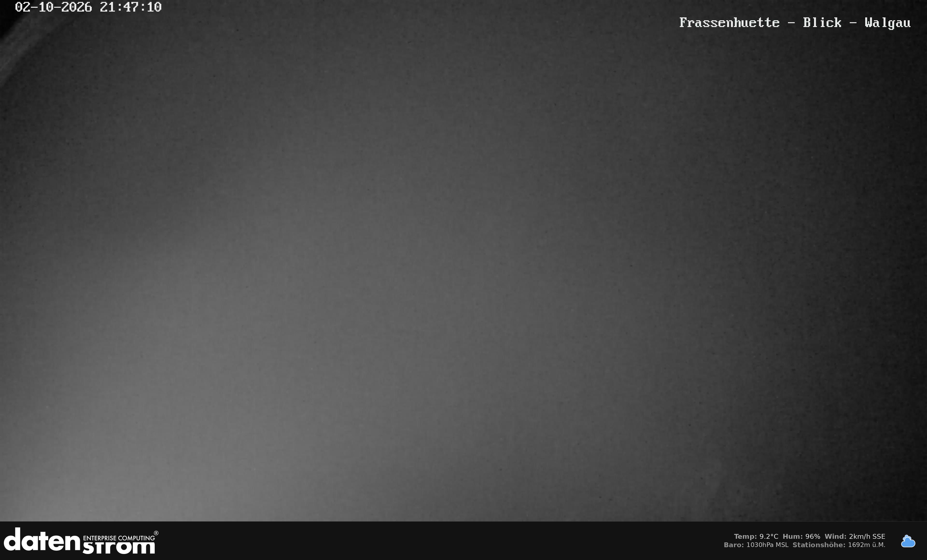927x560 pixels.
Task: Click the word "Blick" in the title
Action: [822, 22]
